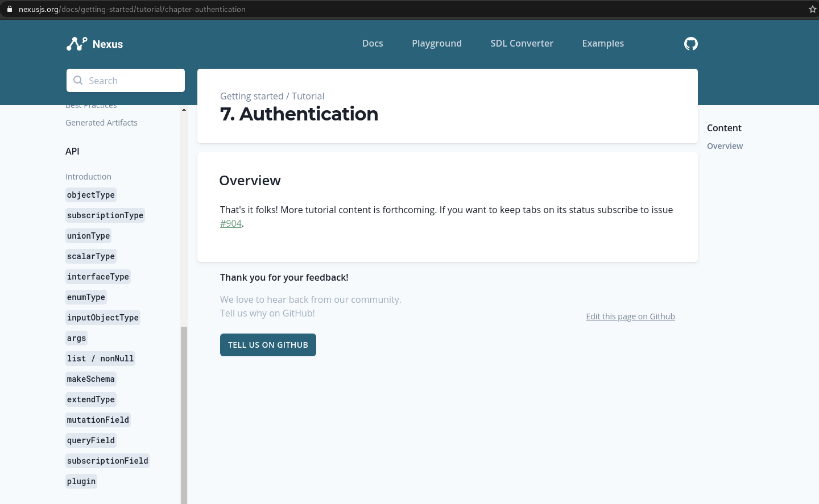Click the 'API' sidebar section heading

(72, 151)
